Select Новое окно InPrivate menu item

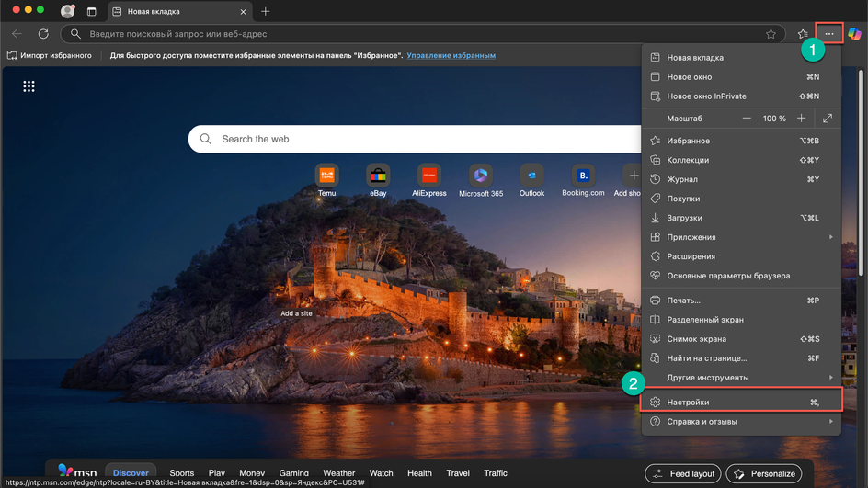(741, 96)
